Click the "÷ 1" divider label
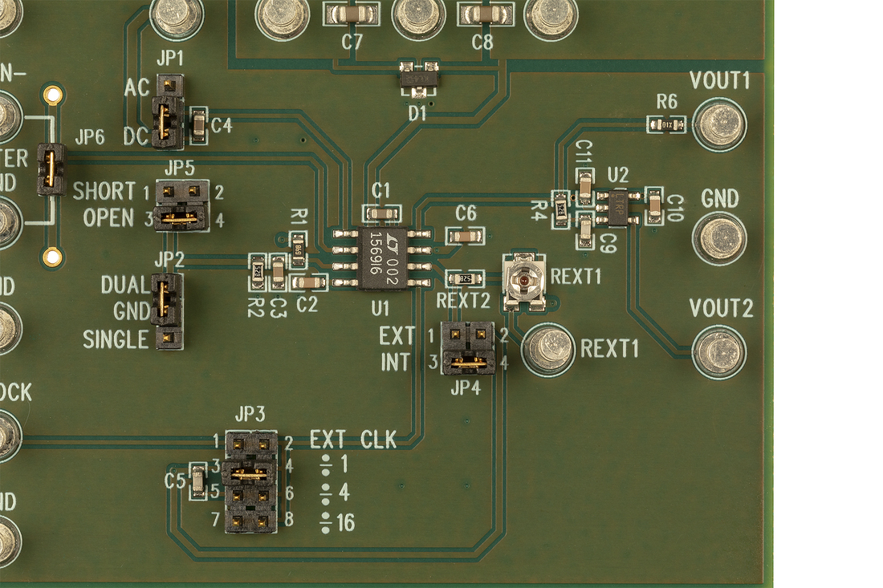883x588 pixels. 335,464
